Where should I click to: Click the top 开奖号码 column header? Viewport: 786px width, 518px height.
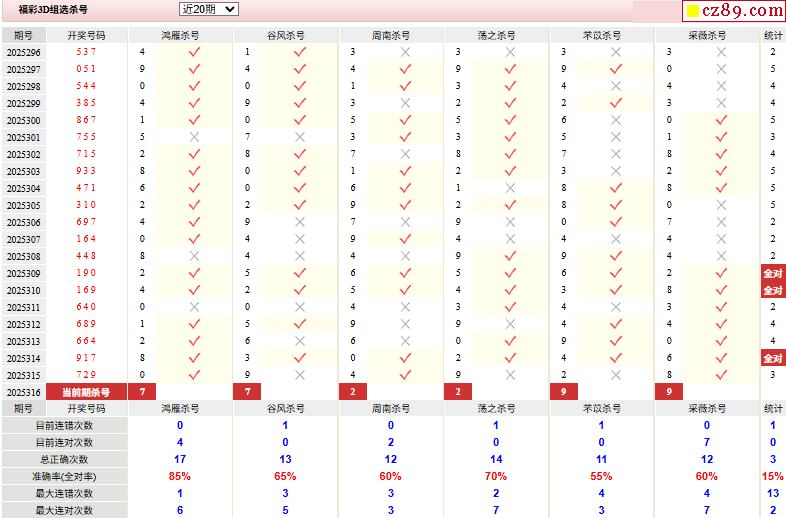[86, 35]
